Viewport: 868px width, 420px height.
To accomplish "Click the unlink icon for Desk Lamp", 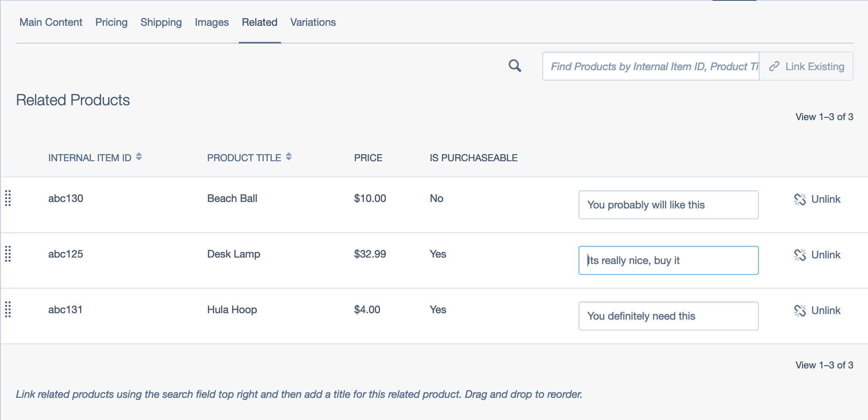I will click(x=800, y=255).
